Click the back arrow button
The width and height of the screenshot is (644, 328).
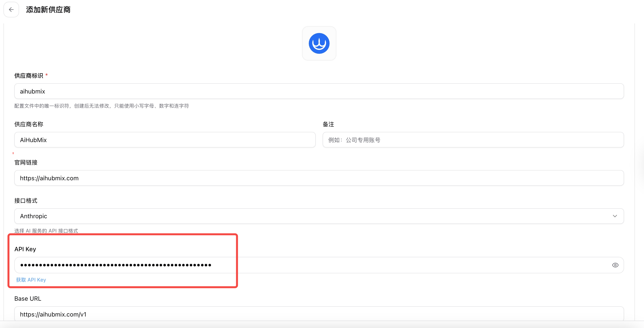coord(11,10)
